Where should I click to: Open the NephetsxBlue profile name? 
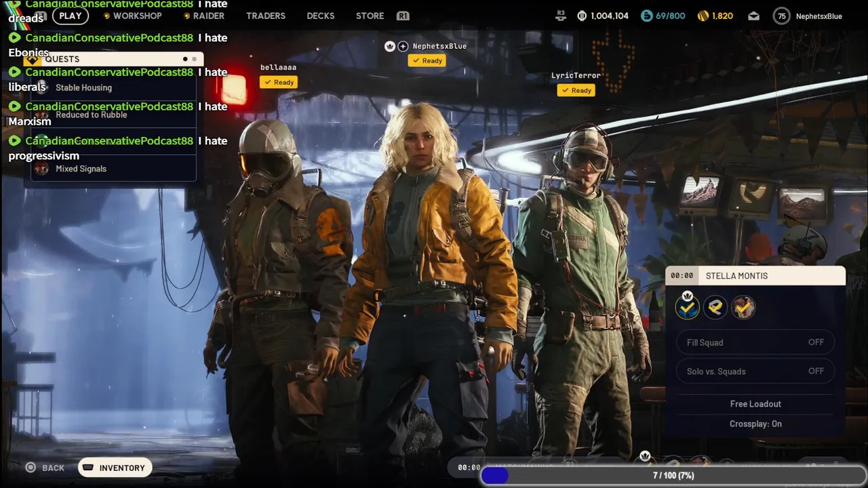(x=818, y=16)
